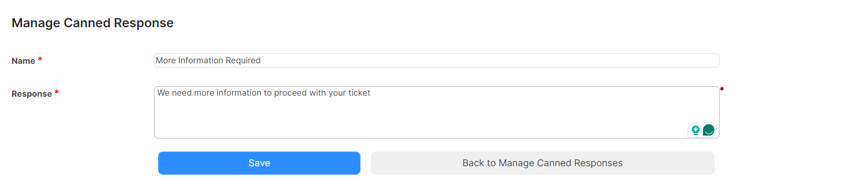The width and height of the screenshot is (868, 196).
Task: Open the Grammarly lightbulb suggestions icon
Action: 695,130
